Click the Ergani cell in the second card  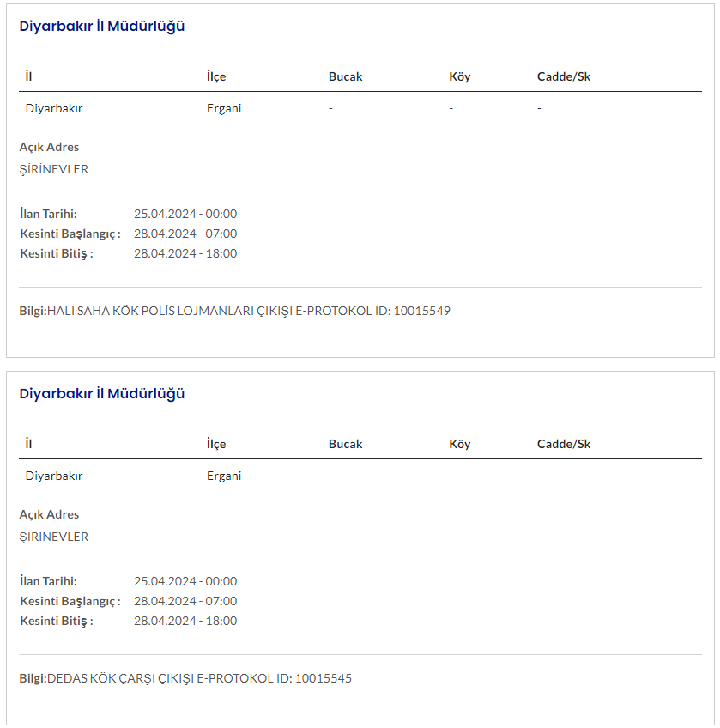[x=224, y=476]
